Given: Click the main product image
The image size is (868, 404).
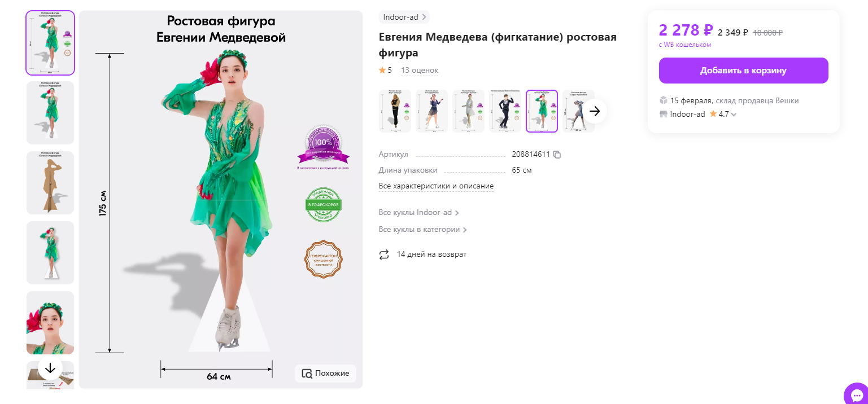Looking at the screenshot, I should point(220,199).
